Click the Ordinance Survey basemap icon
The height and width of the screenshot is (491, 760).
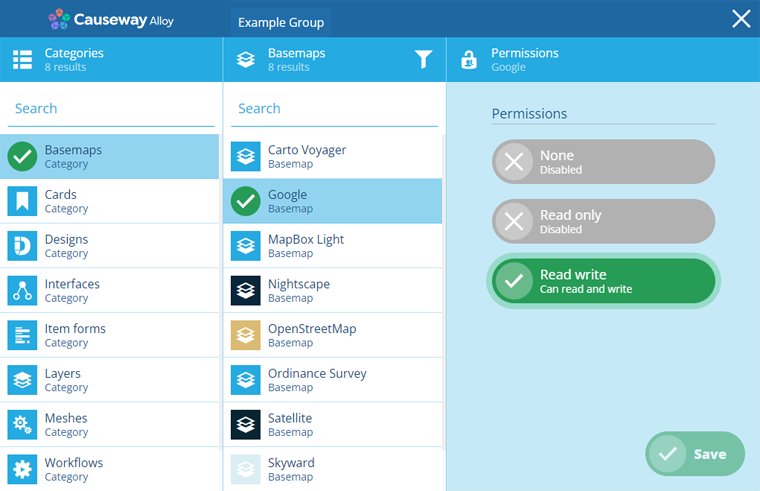point(246,380)
